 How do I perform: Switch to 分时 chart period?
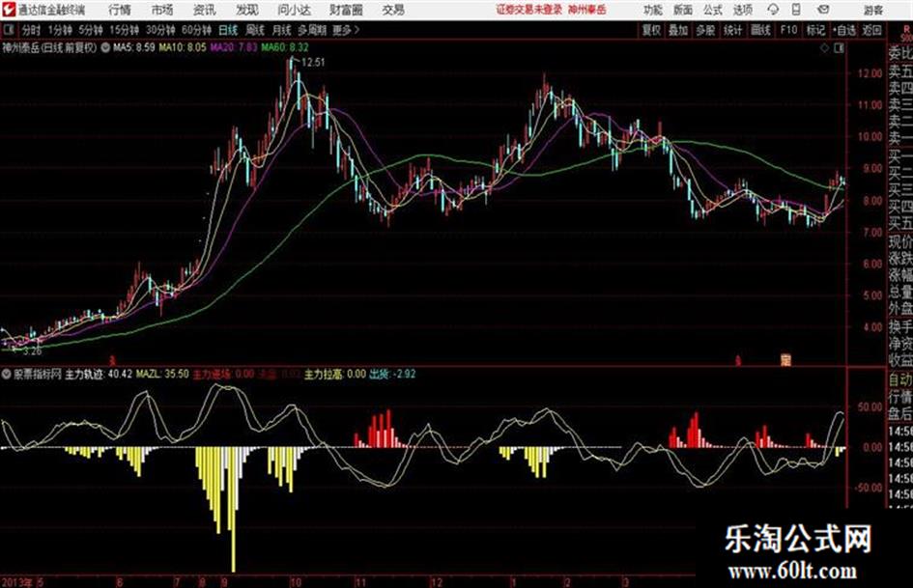pyautogui.click(x=32, y=30)
